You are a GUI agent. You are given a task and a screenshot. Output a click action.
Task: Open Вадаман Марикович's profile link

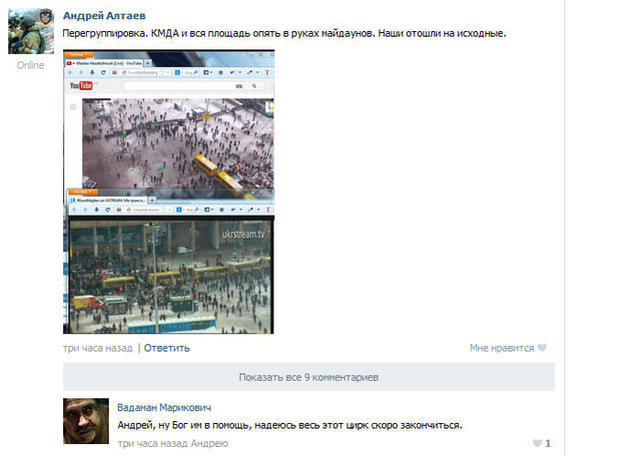point(164,407)
